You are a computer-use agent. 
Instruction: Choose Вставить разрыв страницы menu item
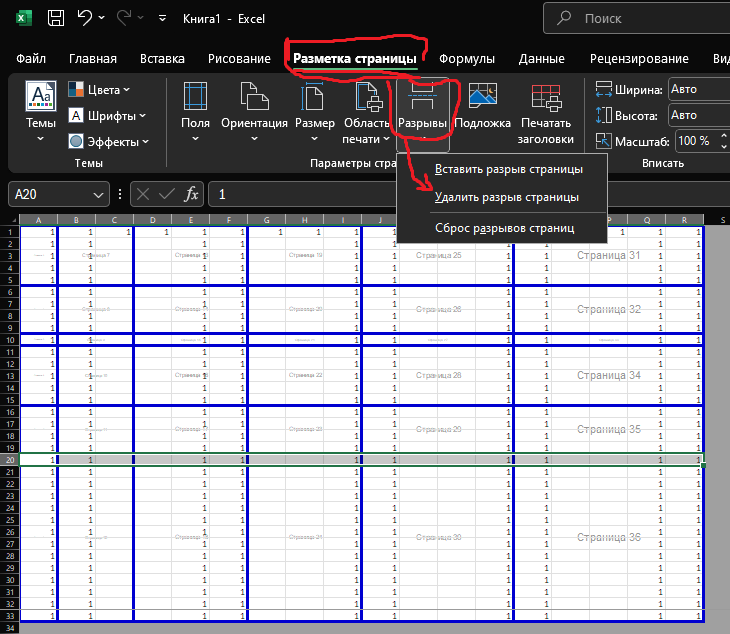point(508,169)
